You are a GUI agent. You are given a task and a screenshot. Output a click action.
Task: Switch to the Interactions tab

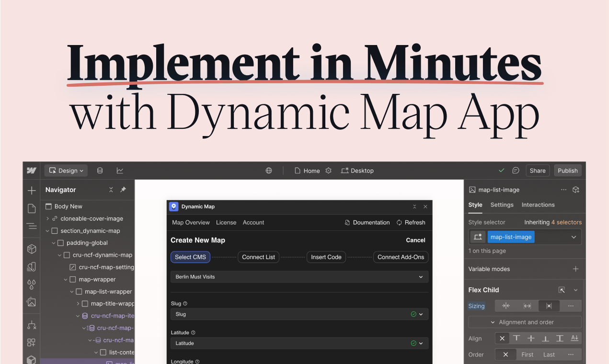click(538, 205)
